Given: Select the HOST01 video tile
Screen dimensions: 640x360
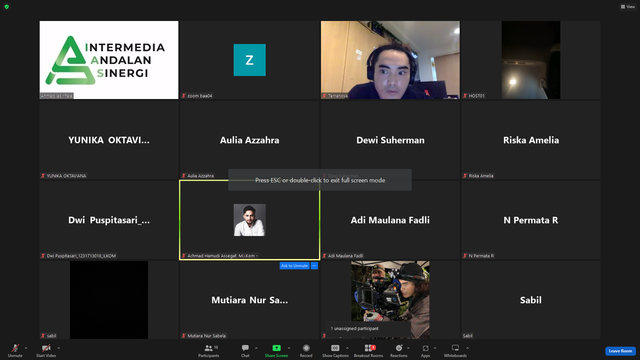Looking at the screenshot, I should (531, 60).
